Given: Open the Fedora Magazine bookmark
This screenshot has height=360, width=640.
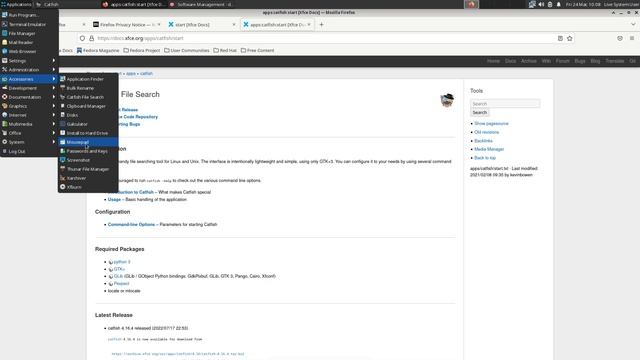Looking at the screenshot, I should coord(98,51).
